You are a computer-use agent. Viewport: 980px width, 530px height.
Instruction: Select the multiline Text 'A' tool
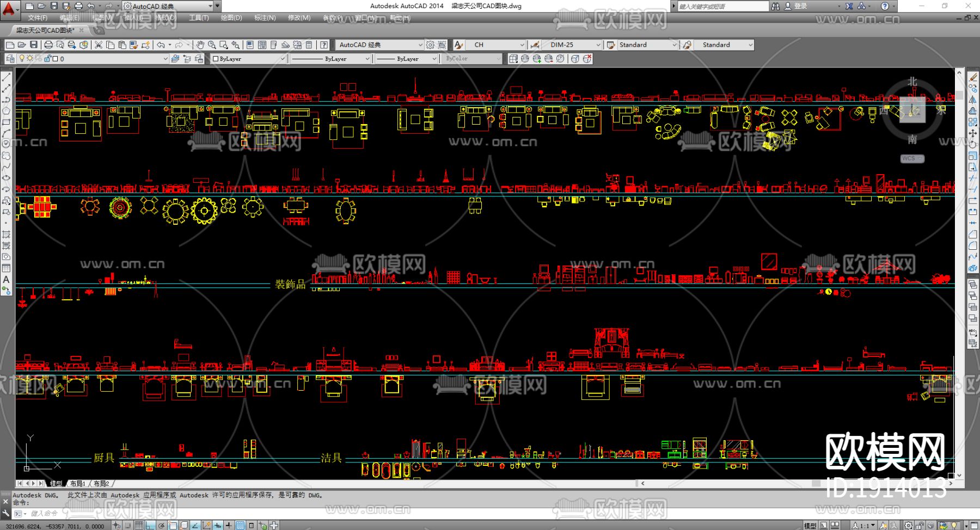(6, 280)
